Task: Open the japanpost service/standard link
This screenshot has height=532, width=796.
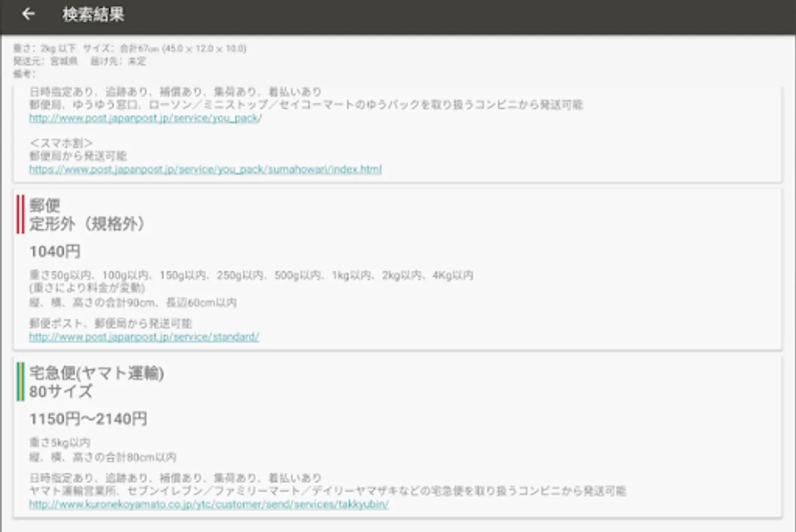Action: tap(144, 337)
